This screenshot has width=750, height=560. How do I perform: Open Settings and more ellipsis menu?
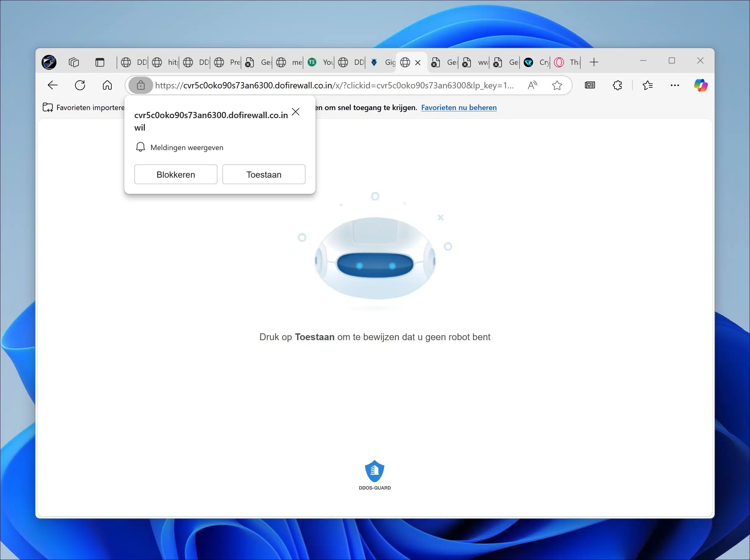point(675,85)
